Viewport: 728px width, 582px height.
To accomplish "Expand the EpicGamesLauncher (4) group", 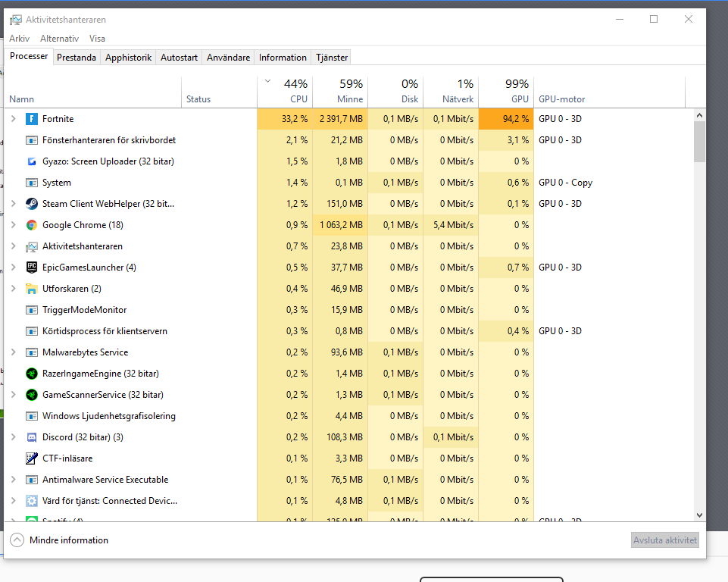I will pyautogui.click(x=14, y=268).
